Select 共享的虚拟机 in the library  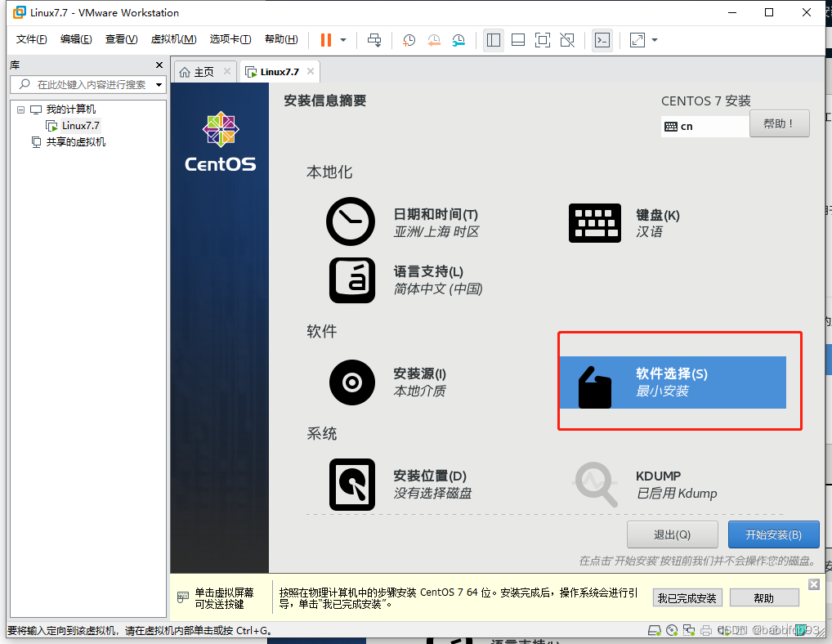(75, 141)
